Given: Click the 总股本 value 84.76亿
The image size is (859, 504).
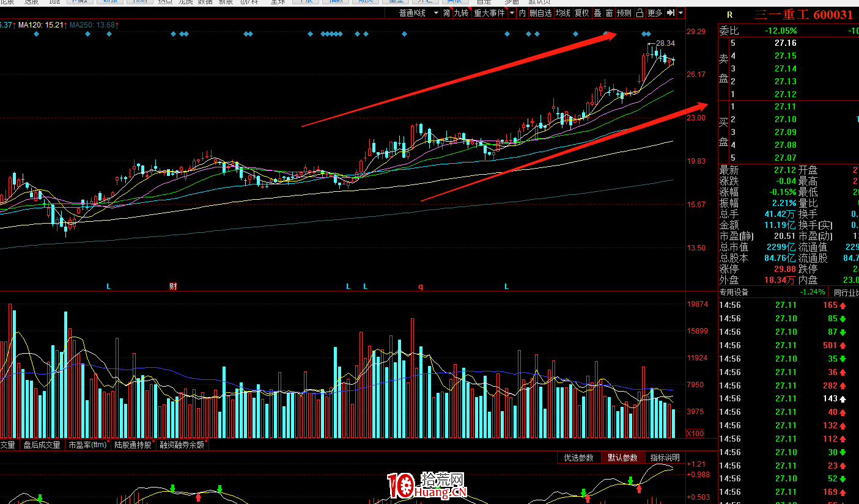Looking at the screenshot, I should click(x=781, y=258).
